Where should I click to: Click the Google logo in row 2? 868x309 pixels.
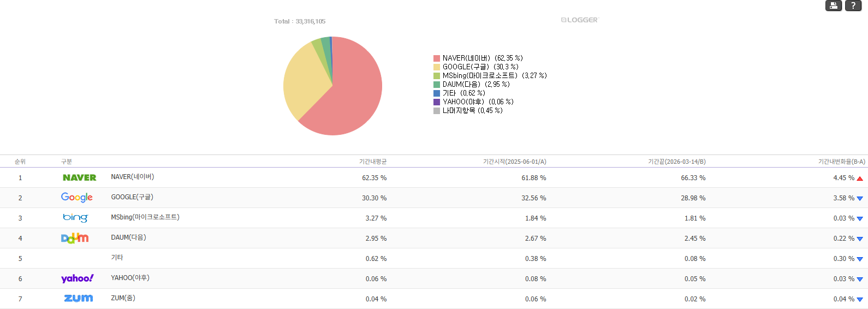tap(77, 198)
